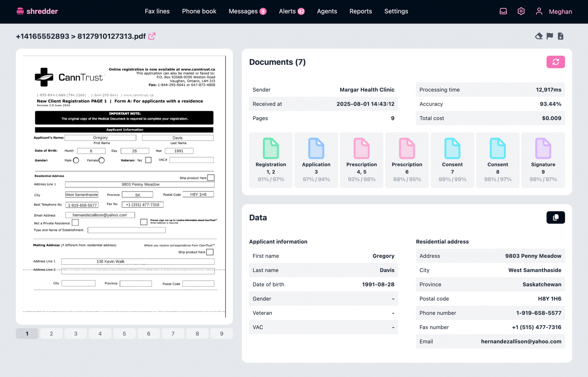Screen dimensions: 588x377
Task: Switch to page 5 of the fax
Action: coord(124,333)
